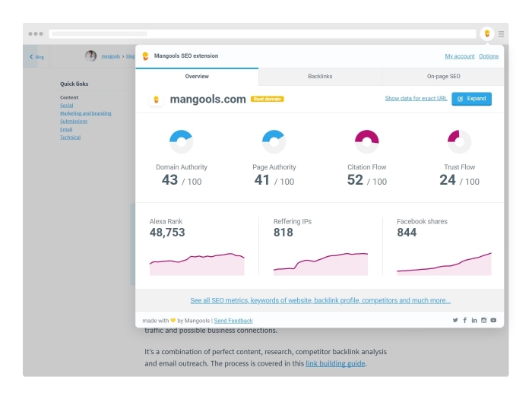Open Mangools Twitter profile icon

click(x=455, y=320)
